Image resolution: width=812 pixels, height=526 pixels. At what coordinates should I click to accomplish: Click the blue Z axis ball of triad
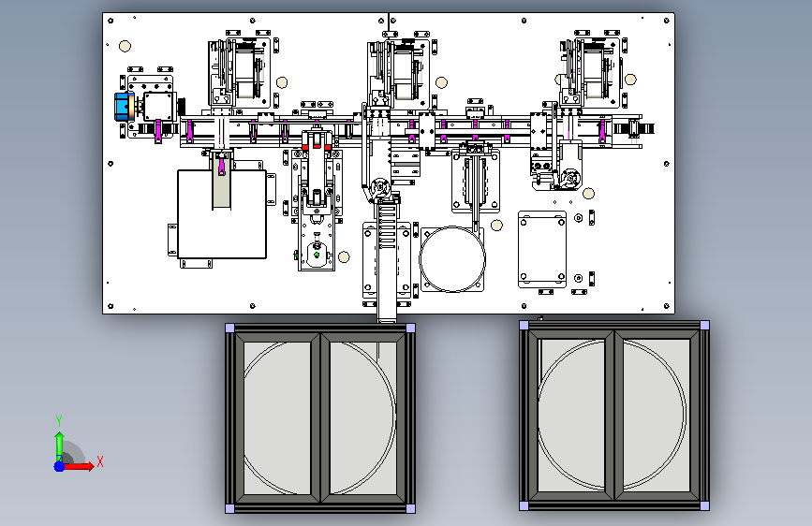click(x=60, y=466)
